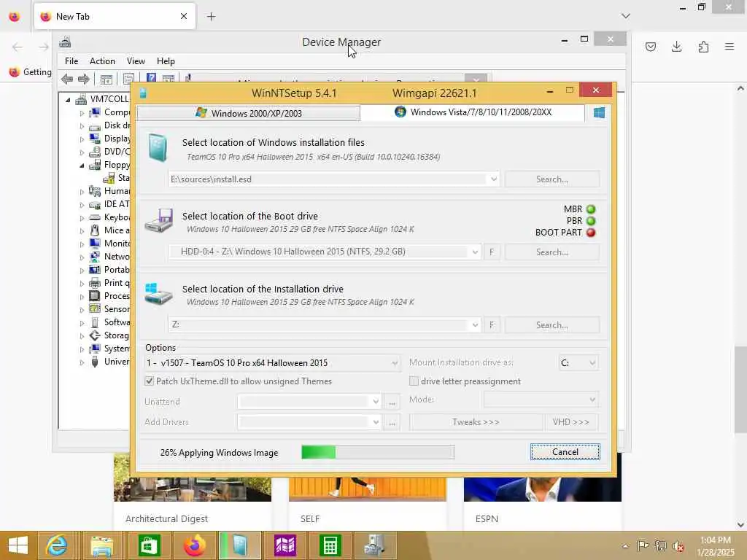This screenshot has height=560, width=747.
Task: Cancel the Windows image applying
Action: click(x=565, y=452)
